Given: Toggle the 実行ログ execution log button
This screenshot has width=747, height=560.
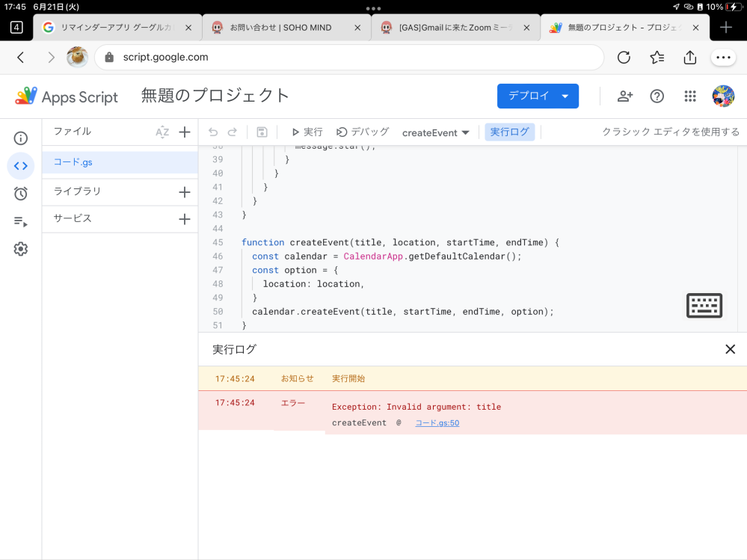Looking at the screenshot, I should click(509, 132).
